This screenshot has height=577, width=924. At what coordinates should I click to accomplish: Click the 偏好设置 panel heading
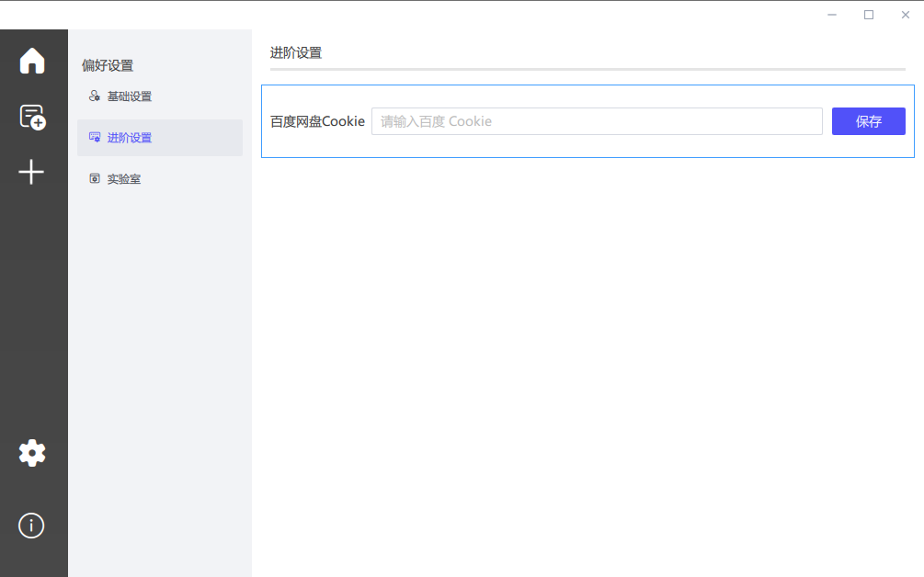pos(109,65)
